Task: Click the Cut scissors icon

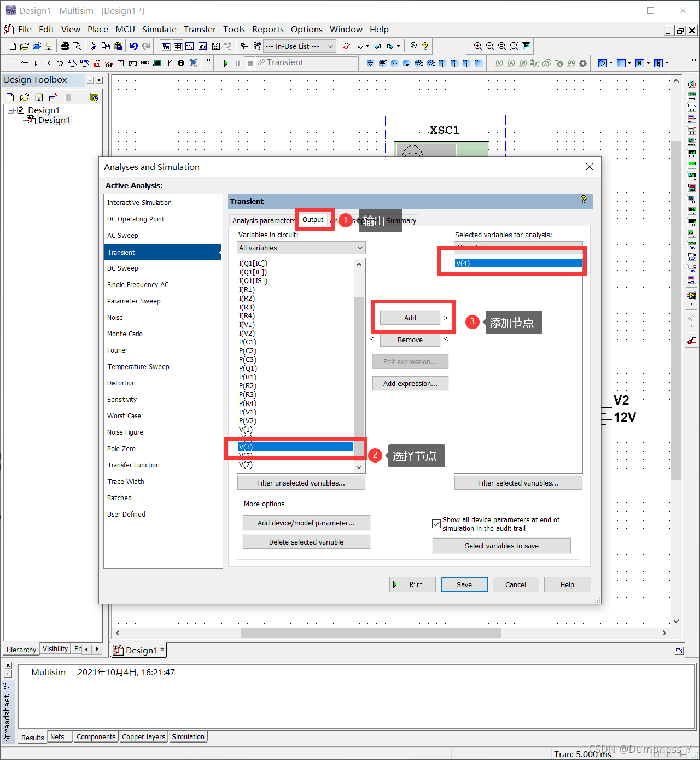Action: tap(94, 46)
